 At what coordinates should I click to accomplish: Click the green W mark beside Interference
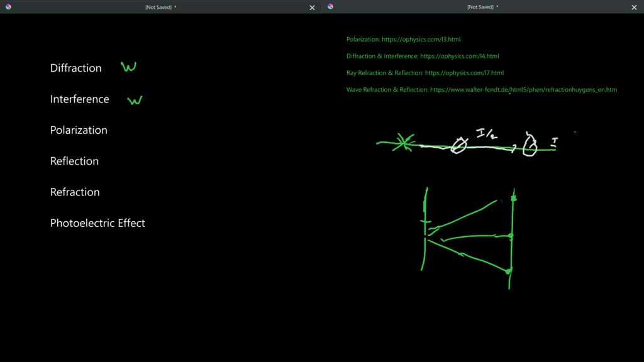click(135, 100)
